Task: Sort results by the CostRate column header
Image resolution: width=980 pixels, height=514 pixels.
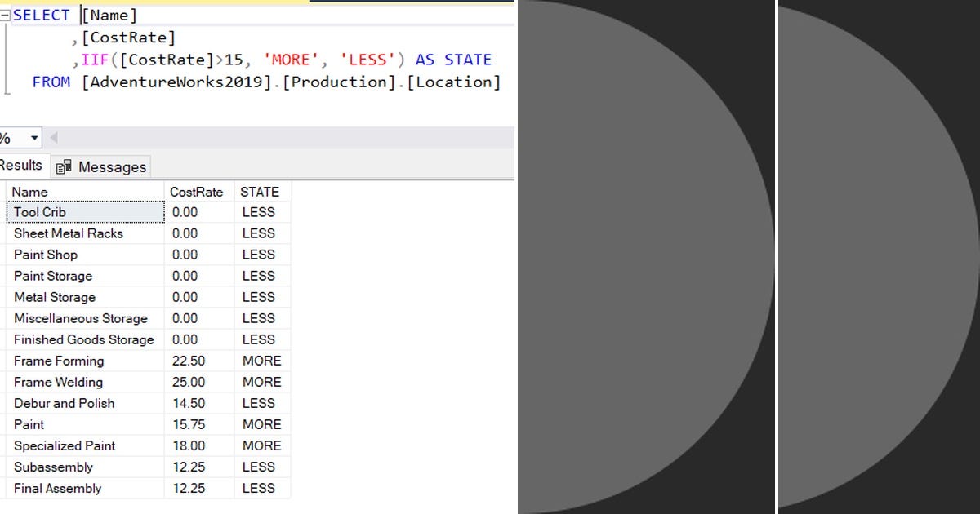Action: 196,191
